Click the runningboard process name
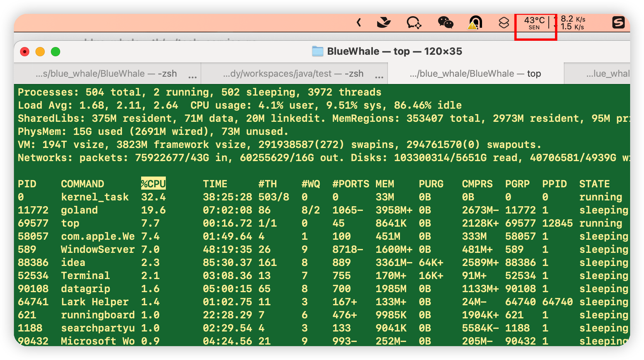Screen dimensions: 644x360 point(98,315)
